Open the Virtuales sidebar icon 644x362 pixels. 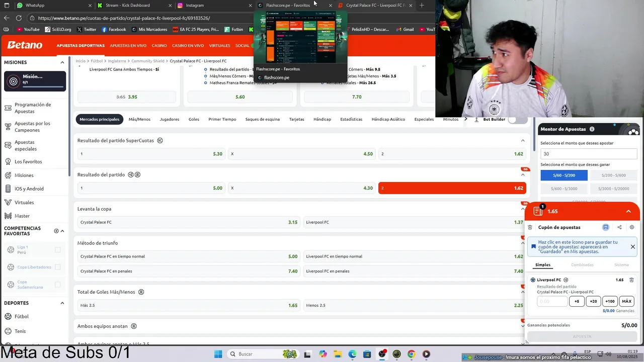point(8,202)
